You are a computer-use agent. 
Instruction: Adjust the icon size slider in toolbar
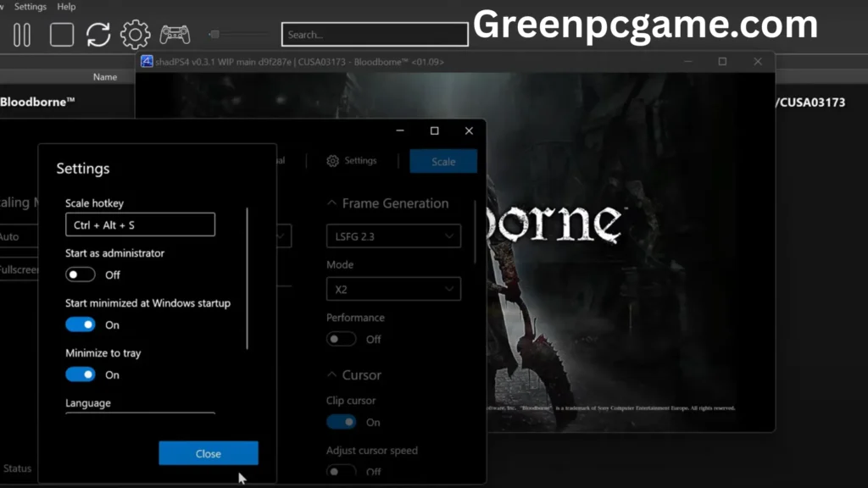[214, 34]
